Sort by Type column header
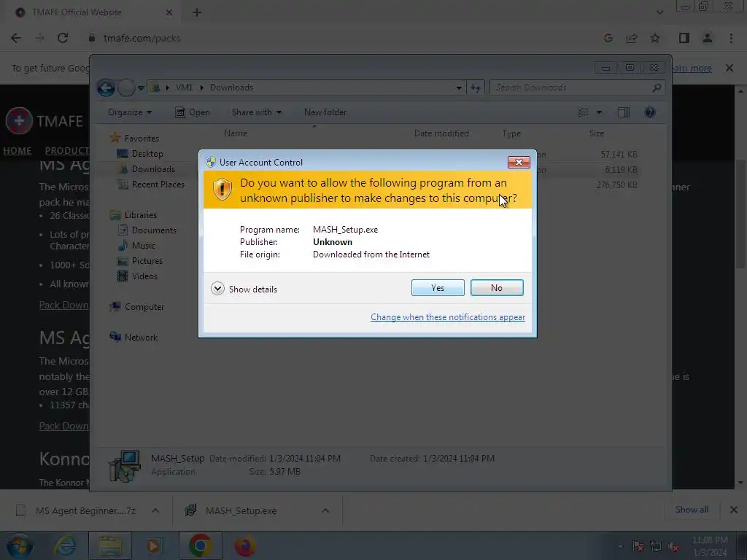The image size is (747, 560). tap(511, 133)
